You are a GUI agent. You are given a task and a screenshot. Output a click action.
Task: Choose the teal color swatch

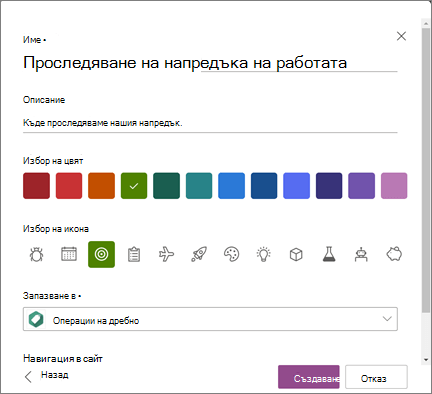pyautogui.click(x=199, y=186)
